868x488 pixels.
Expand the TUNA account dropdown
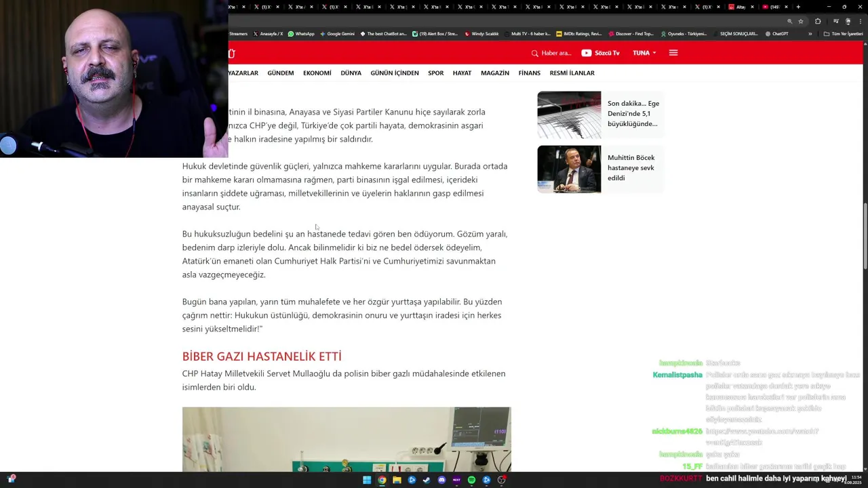tap(644, 53)
